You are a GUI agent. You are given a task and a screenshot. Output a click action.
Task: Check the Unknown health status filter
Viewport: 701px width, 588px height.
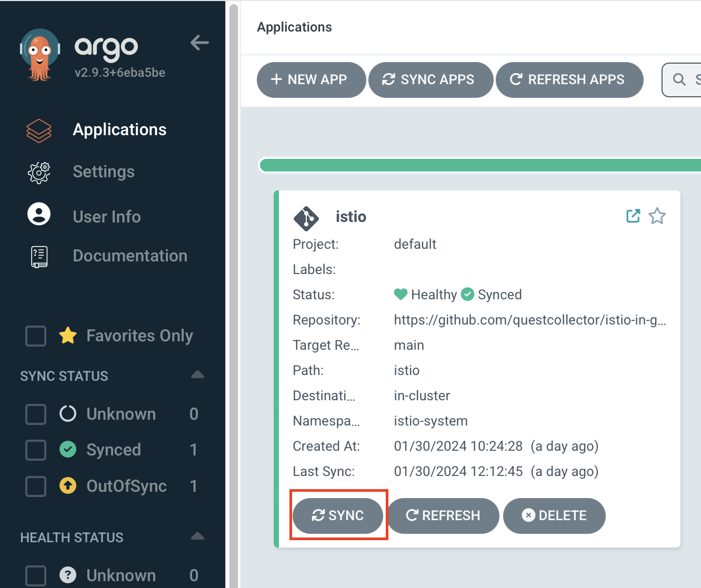coord(36,575)
